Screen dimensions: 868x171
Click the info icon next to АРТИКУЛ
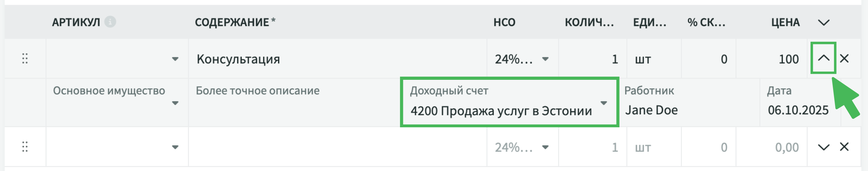110,22
